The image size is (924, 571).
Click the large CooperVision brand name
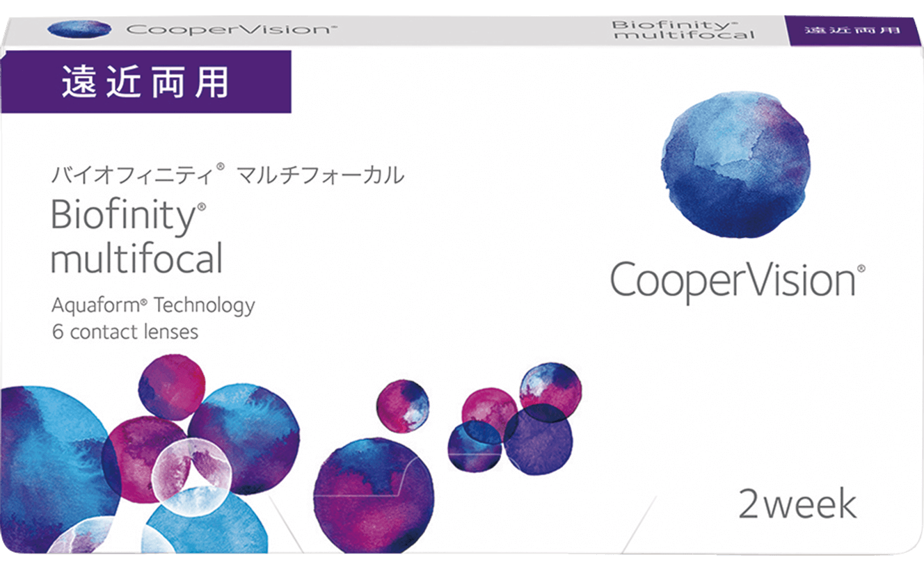pos(738,281)
